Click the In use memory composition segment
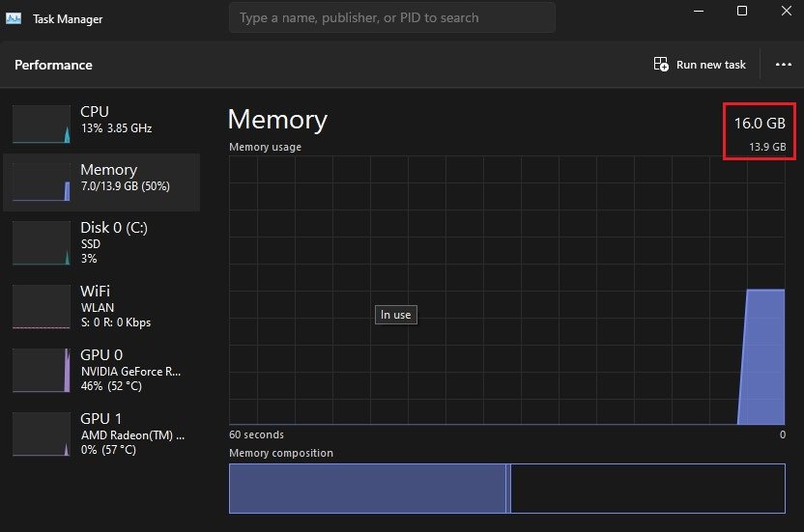Viewport: 804px width, 532px height. tap(367, 489)
